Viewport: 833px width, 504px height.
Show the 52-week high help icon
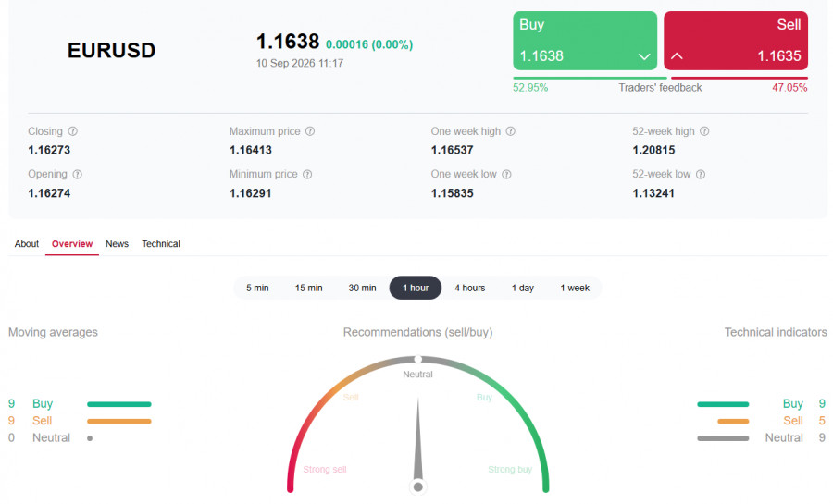704,131
